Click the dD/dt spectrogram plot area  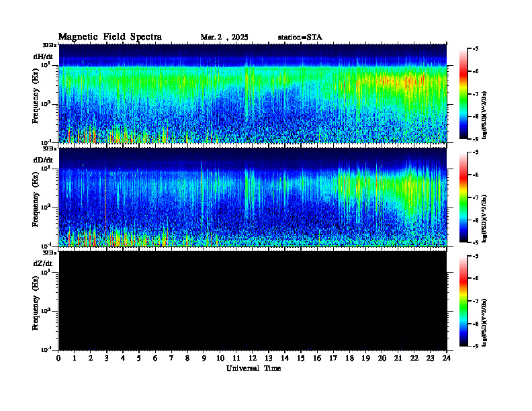point(253,197)
